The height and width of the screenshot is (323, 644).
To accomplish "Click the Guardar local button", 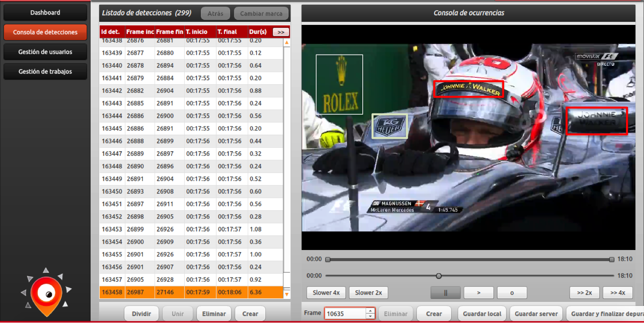I will [x=482, y=314].
